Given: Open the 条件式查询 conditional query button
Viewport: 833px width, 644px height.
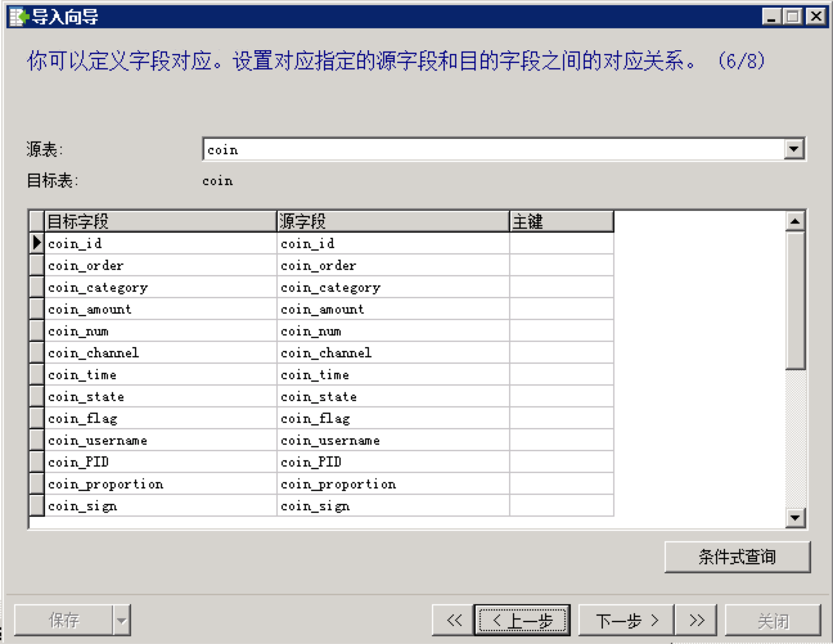Looking at the screenshot, I should point(737,557).
